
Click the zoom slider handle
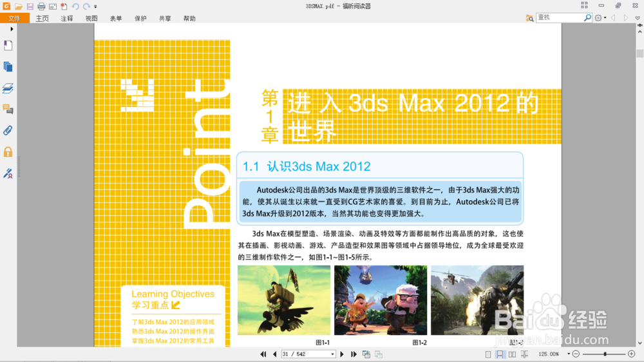605,354
